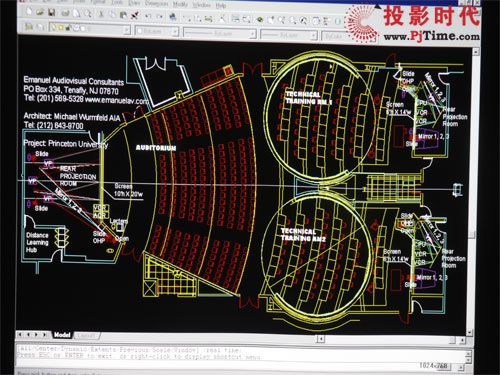Click the layer color square in layer box
The height and width of the screenshot is (375, 500).
pyautogui.click(x=83, y=29)
